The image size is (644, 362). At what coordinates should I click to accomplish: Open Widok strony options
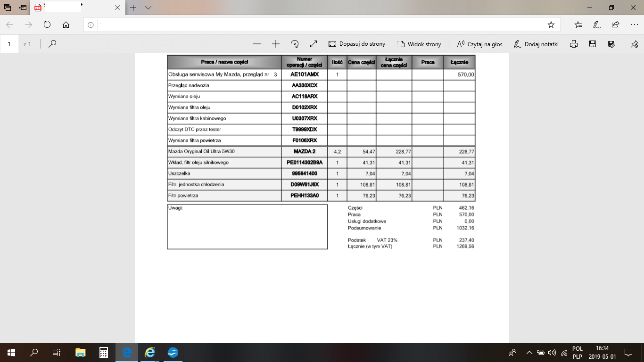tap(419, 44)
